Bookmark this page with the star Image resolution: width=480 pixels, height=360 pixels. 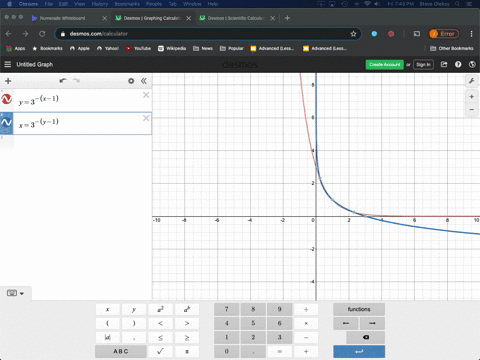click(353, 34)
